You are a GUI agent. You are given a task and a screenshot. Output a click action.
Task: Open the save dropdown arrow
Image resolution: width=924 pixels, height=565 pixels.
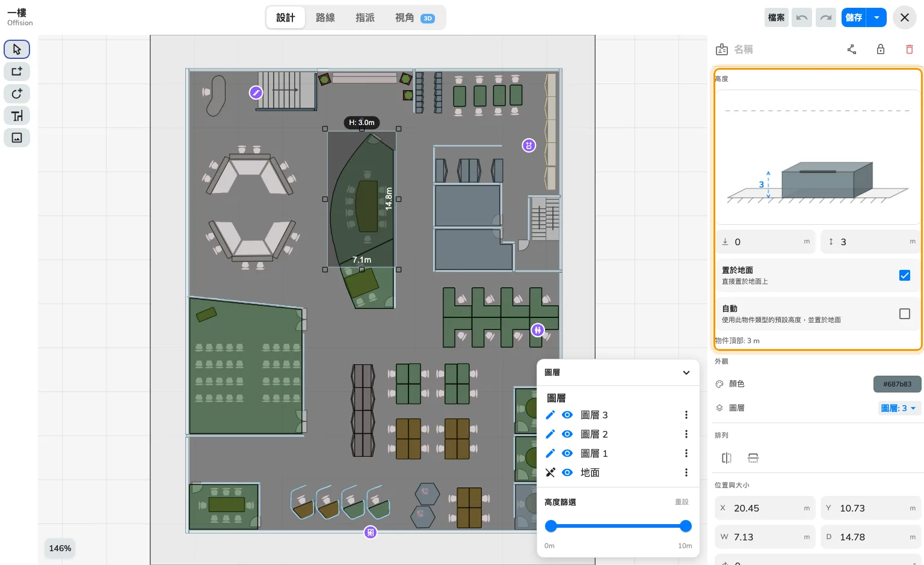[x=877, y=17]
